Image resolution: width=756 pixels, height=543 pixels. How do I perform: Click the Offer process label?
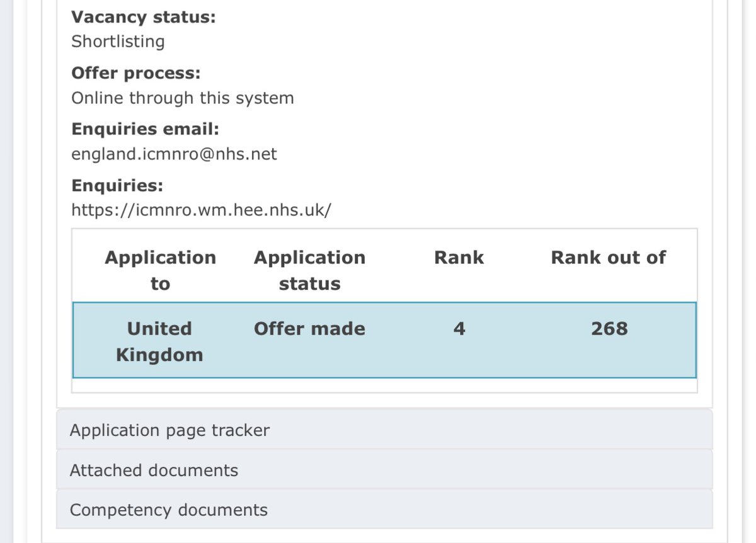click(x=136, y=73)
